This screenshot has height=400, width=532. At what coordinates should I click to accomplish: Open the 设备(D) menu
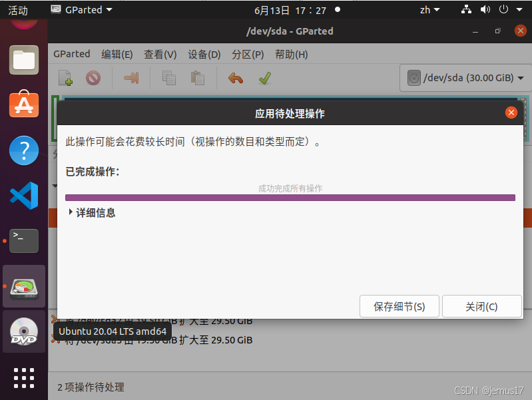pos(204,55)
